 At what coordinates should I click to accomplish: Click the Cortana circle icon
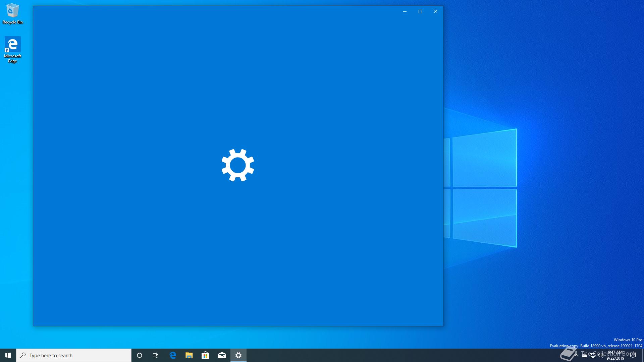pos(140,355)
